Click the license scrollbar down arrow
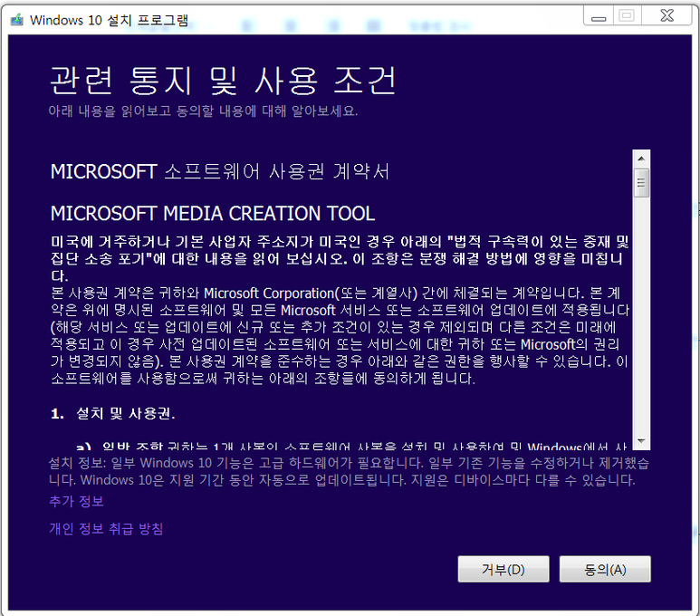700x616 pixels. coord(641,441)
